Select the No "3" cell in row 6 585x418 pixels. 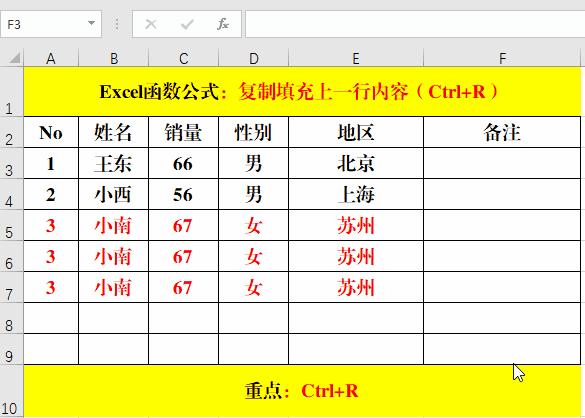51,256
